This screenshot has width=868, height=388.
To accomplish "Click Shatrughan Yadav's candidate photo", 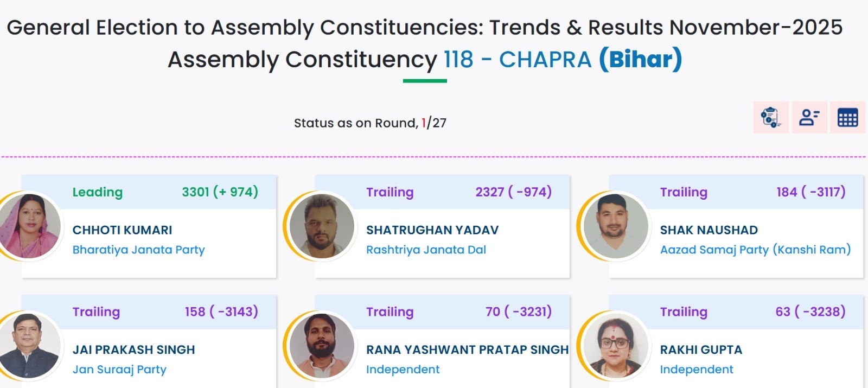I will click(x=322, y=226).
